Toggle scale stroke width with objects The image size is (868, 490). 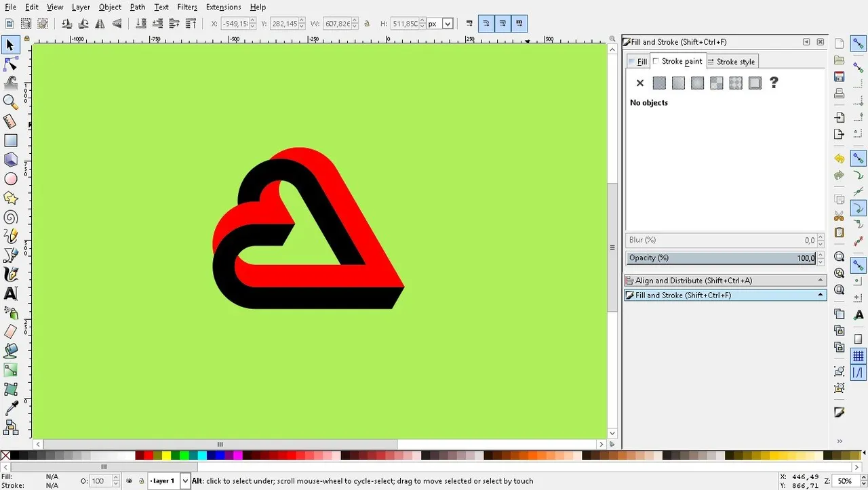[469, 24]
